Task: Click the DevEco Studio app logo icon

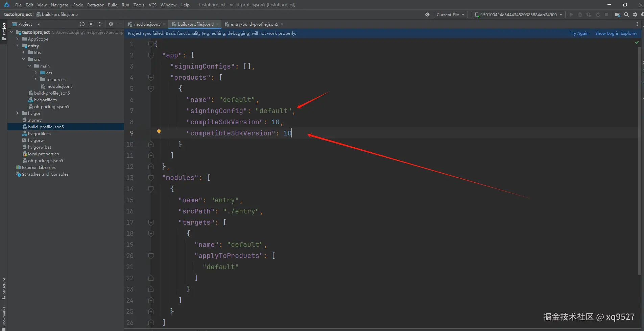Action: (x=7, y=5)
